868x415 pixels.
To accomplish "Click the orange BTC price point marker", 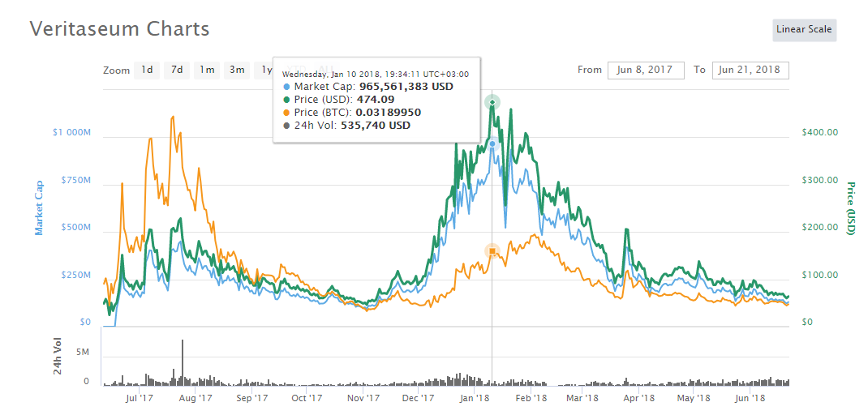I will tap(492, 251).
